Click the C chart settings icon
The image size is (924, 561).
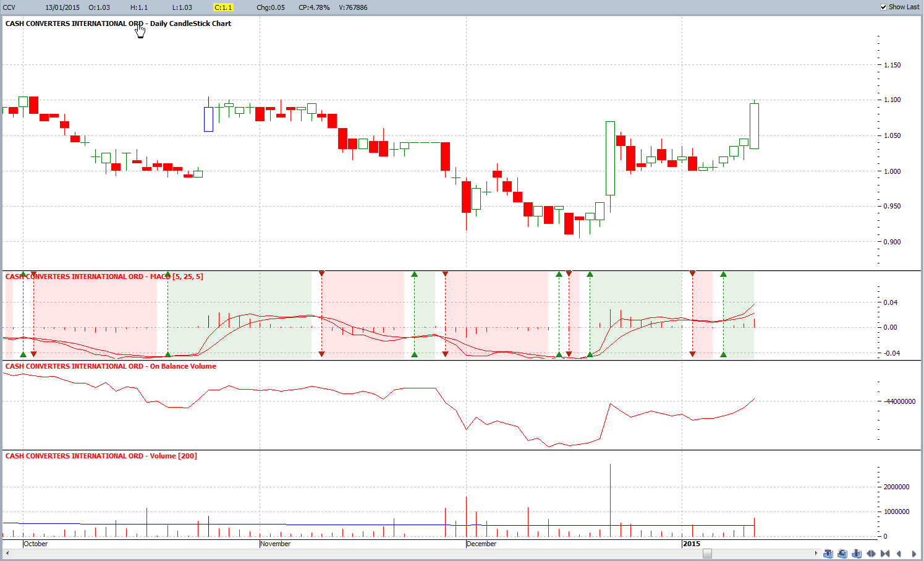click(x=842, y=554)
